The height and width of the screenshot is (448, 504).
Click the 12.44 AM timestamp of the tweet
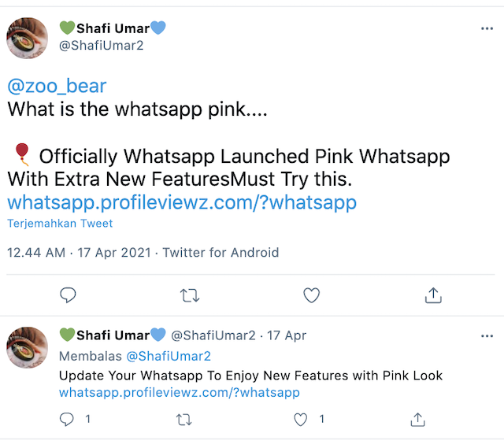(x=38, y=253)
